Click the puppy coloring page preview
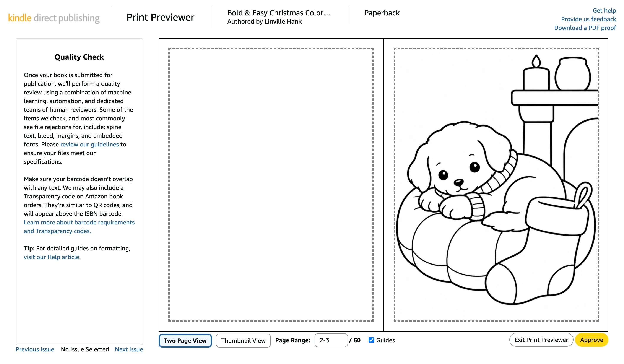 point(496,185)
